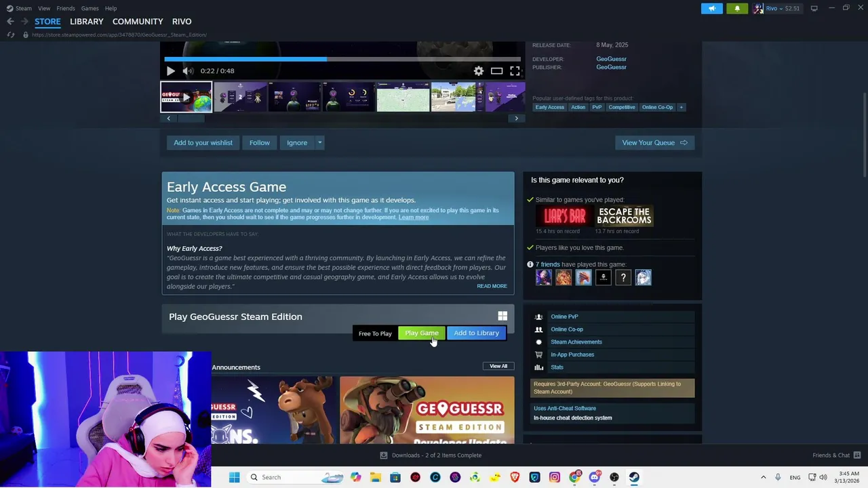Screen dimensions: 868x488
Task: Open the question-mark friend avatar
Action: coord(623,277)
